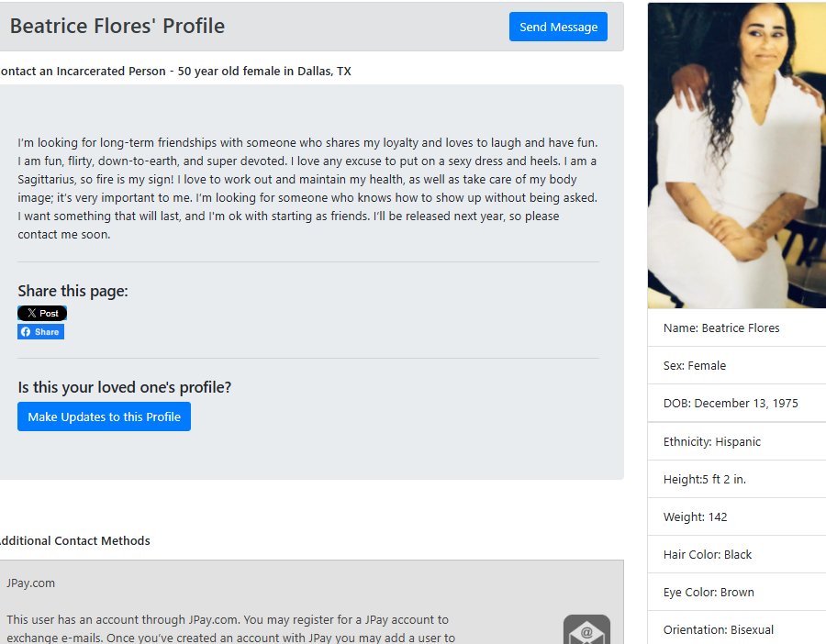The width and height of the screenshot is (826, 644).
Task: Select the Ethnicity: Hispanic row
Action: click(x=736, y=442)
